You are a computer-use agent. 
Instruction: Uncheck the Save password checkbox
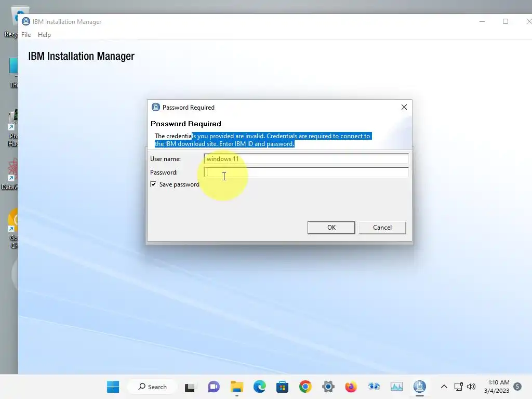(153, 184)
